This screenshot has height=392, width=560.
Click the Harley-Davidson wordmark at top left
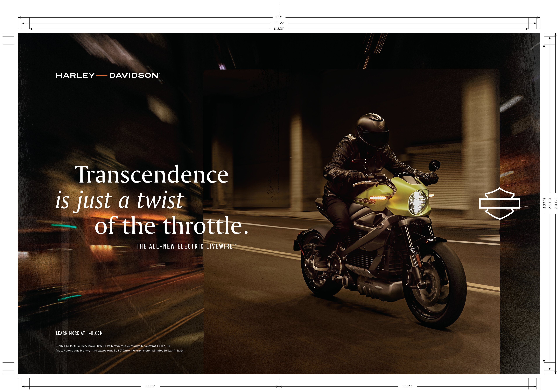tap(108, 75)
